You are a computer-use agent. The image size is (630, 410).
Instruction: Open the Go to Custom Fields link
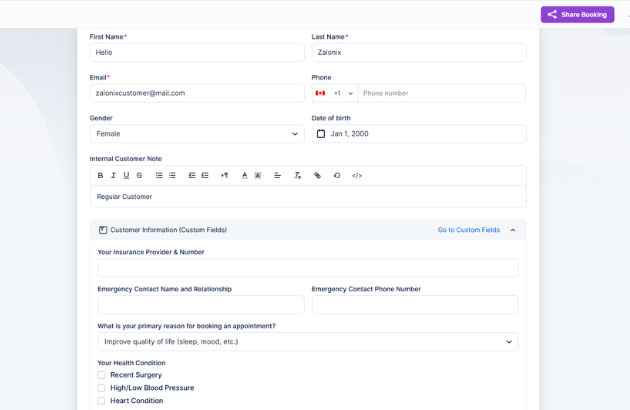click(469, 230)
